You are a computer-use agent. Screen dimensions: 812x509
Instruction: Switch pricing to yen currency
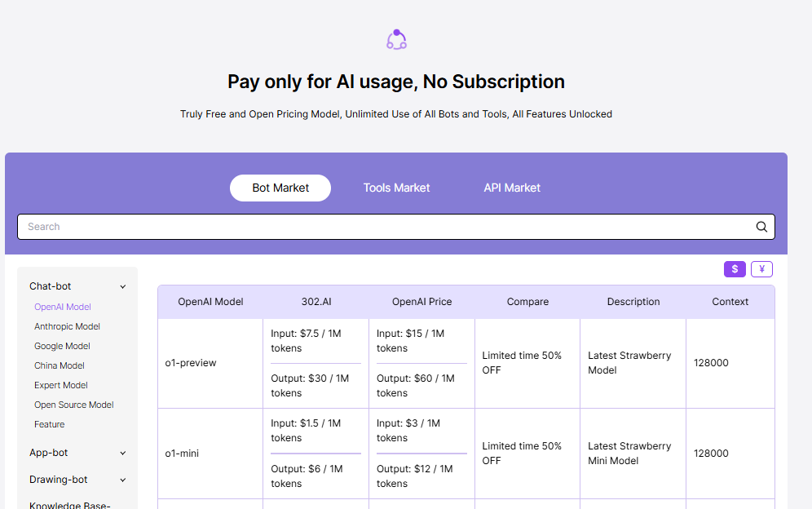click(761, 269)
